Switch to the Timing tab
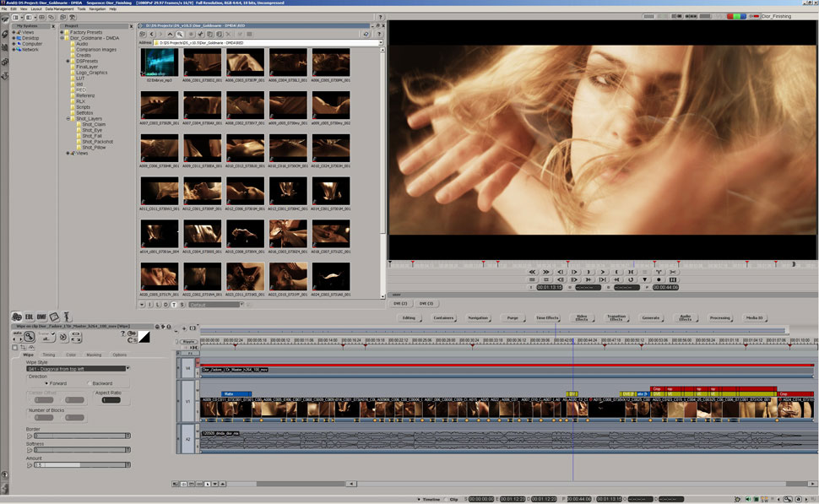Image resolution: width=819 pixels, height=504 pixels. (x=49, y=355)
